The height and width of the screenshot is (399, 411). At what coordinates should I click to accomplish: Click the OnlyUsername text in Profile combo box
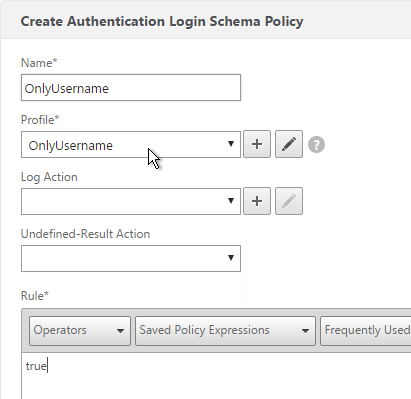(x=71, y=146)
